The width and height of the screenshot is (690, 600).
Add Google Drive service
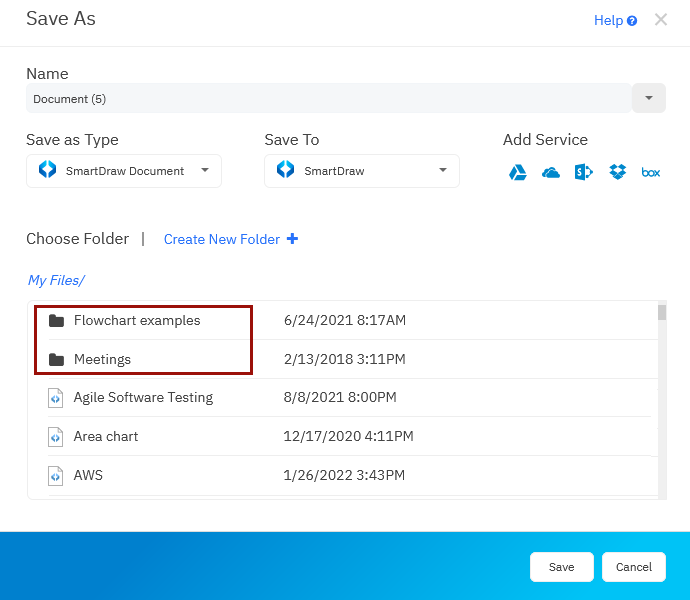[518, 172]
